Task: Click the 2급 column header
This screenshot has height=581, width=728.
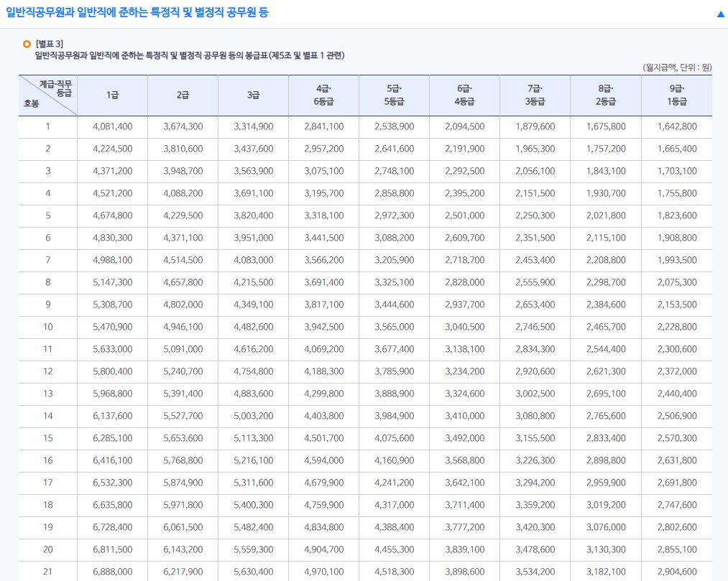Action: coord(183,96)
